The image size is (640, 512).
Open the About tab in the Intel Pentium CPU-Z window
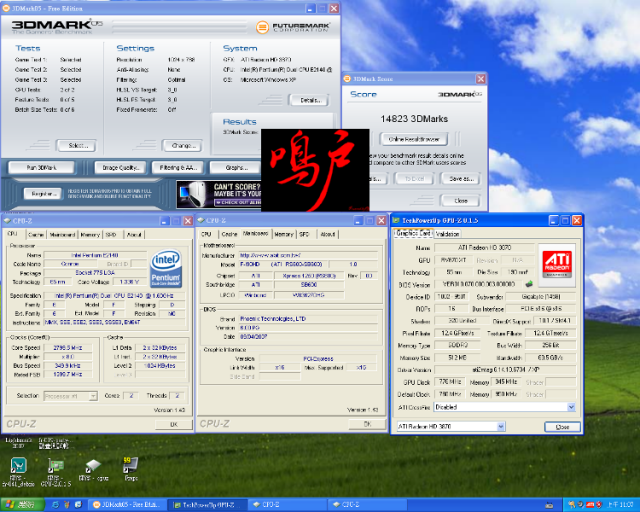[134, 234]
